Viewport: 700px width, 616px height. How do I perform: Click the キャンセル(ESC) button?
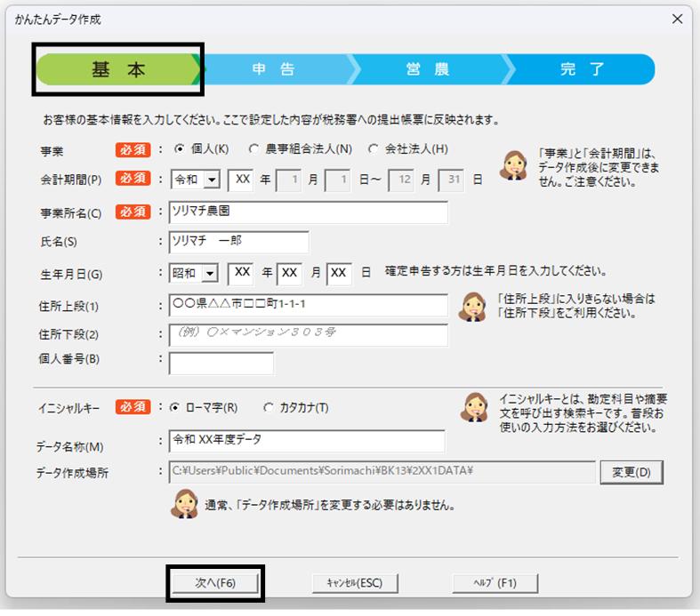[x=355, y=583]
